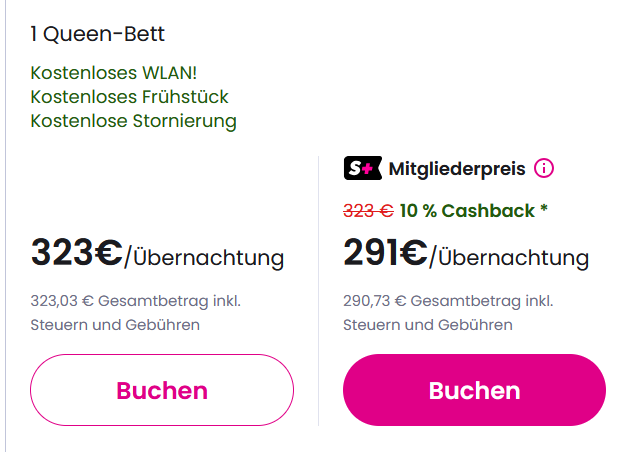Select the 1 Queen-Bett room heading
The width and height of the screenshot is (617, 452).
(x=97, y=34)
